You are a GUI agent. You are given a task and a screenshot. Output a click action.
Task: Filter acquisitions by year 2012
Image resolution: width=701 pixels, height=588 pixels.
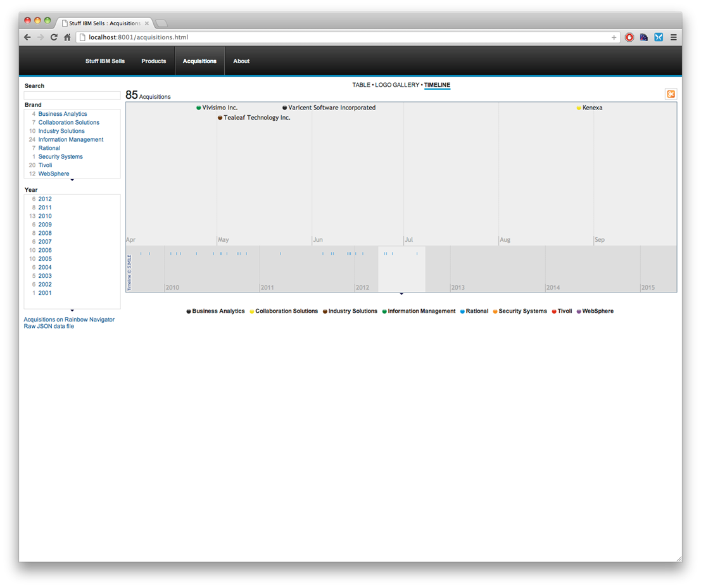(x=45, y=199)
